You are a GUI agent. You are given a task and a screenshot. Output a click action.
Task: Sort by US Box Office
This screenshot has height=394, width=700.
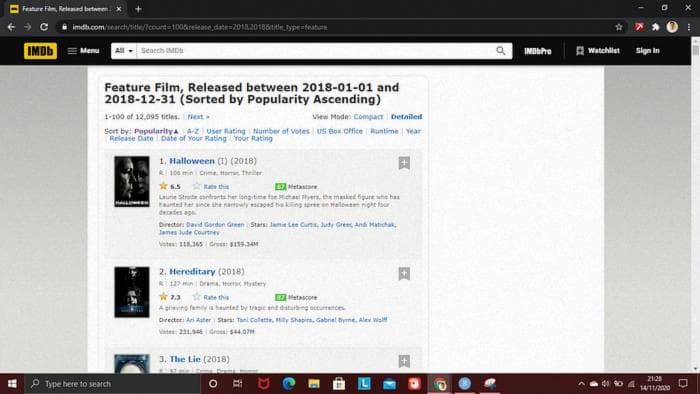tap(340, 131)
